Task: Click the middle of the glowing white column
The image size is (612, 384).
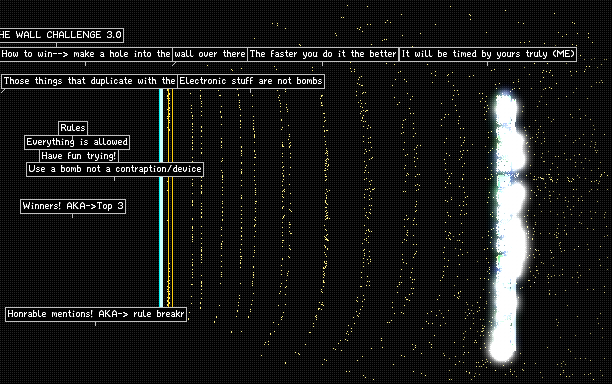Action: pos(507,226)
